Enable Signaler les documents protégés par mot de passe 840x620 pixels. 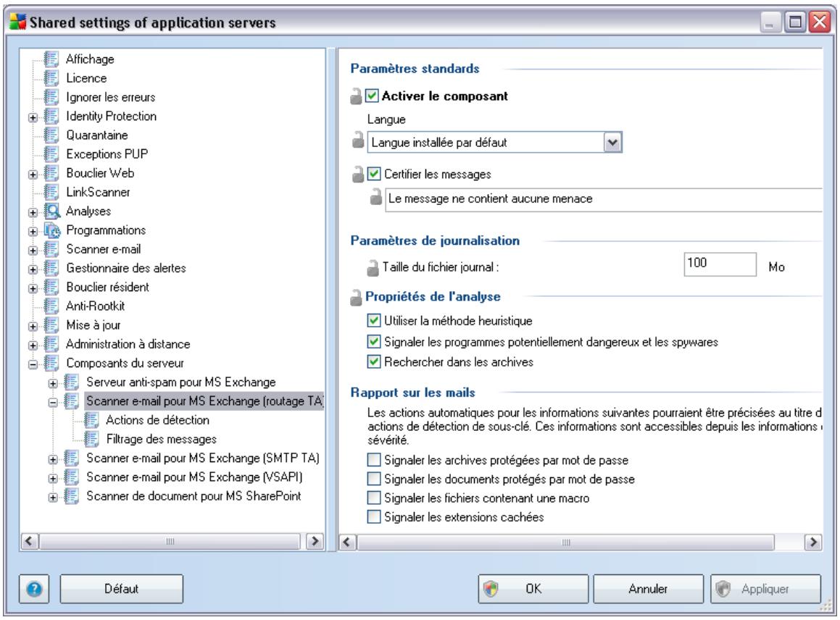point(374,479)
